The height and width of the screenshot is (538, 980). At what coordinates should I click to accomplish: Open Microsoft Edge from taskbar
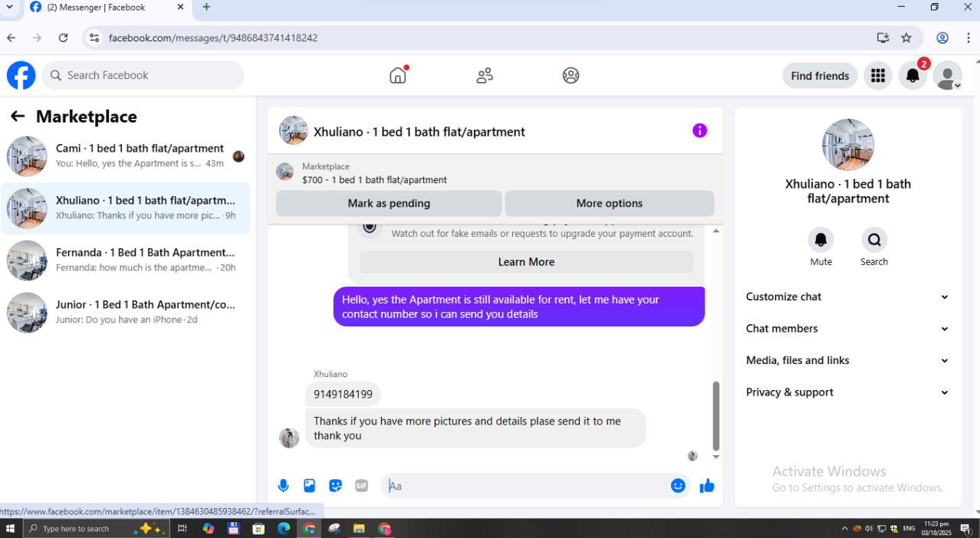[284, 529]
